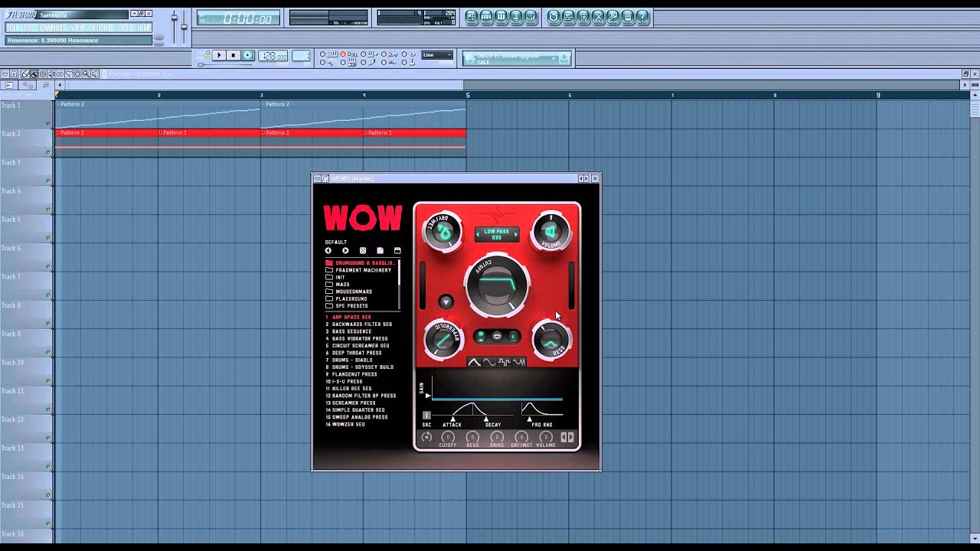Click the round down-triangle button below WOW's left slot

(x=446, y=302)
